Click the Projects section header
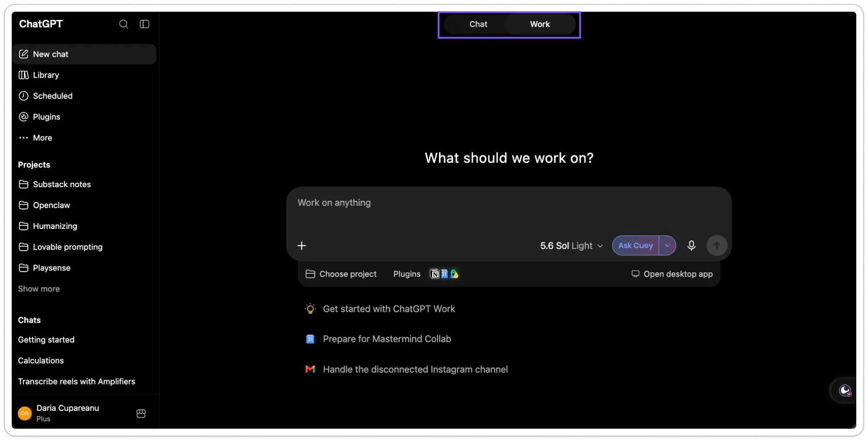 tap(34, 165)
